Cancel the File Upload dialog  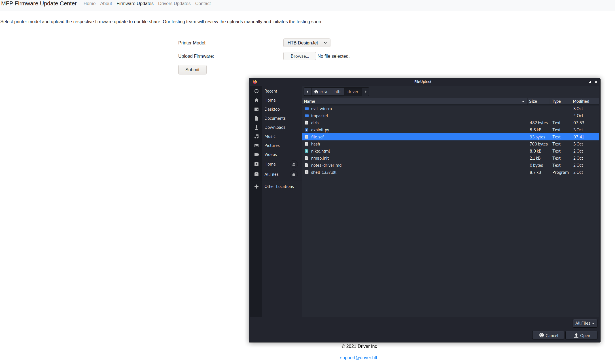tap(548, 335)
